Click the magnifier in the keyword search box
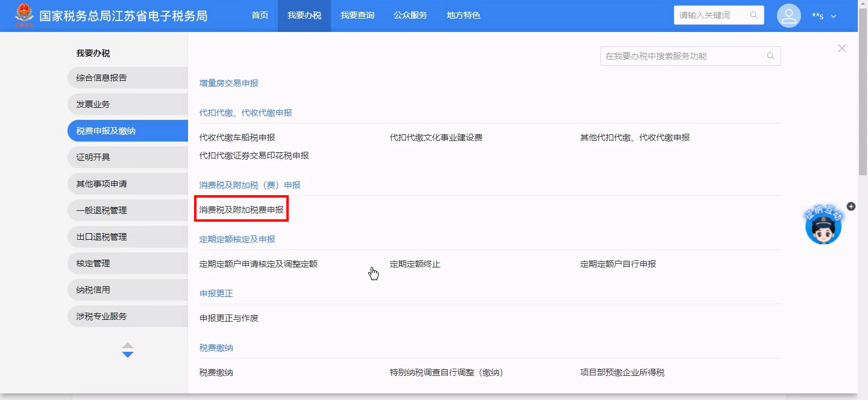The height and width of the screenshot is (400, 868). [754, 15]
